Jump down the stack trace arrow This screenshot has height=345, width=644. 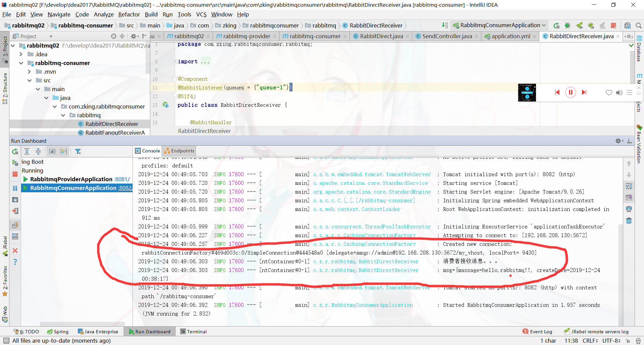[629, 175]
